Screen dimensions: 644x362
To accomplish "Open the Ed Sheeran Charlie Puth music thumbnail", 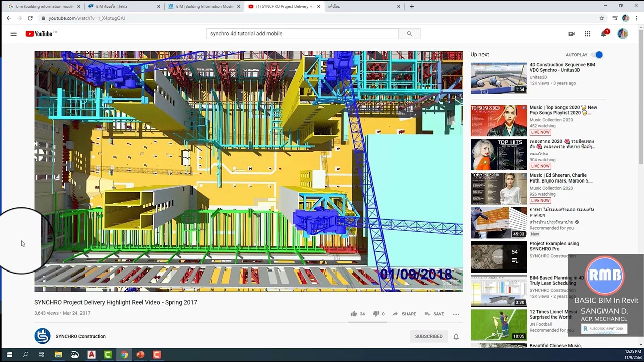I will (x=499, y=189).
